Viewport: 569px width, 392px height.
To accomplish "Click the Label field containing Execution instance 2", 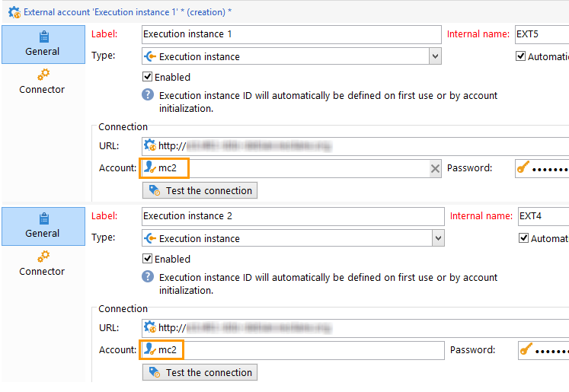I will coord(292,216).
